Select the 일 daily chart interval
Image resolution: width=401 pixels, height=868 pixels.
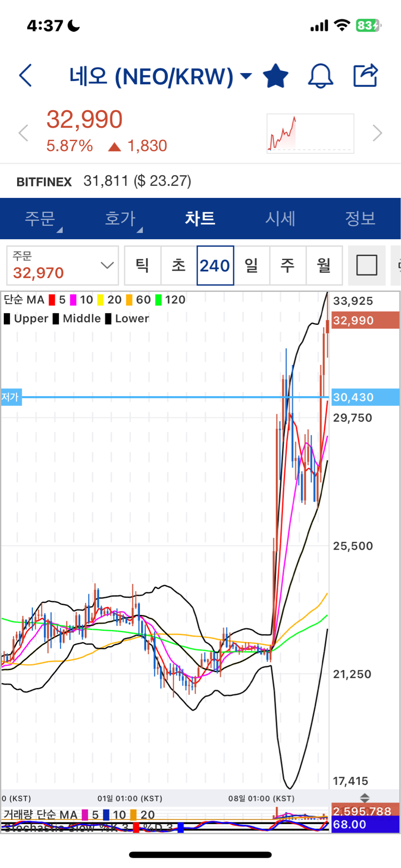click(252, 266)
